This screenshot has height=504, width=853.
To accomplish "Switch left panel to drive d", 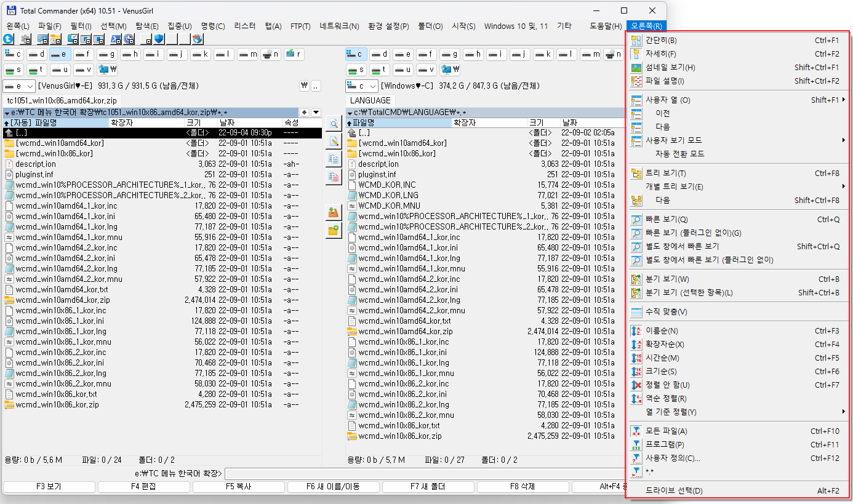I will [36, 54].
